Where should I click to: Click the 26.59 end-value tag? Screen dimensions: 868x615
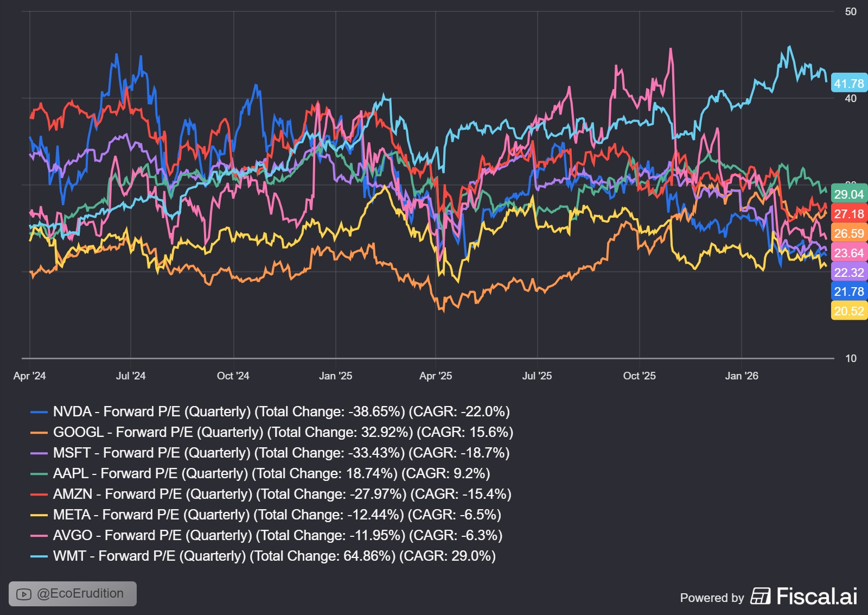(849, 233)
